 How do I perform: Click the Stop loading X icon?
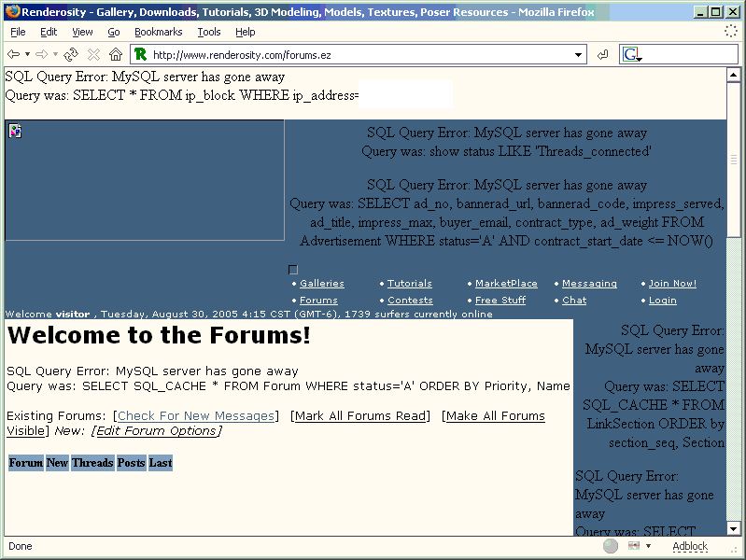(93, 54)
